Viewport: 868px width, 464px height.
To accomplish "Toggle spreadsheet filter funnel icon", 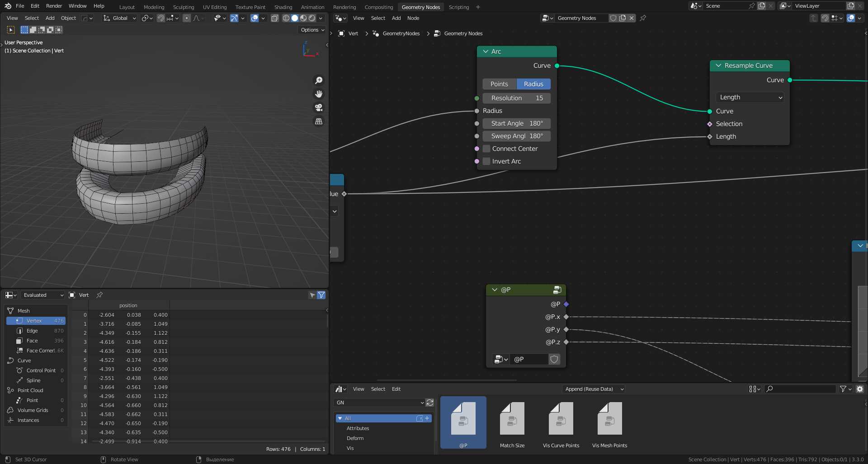I will 321,295.
